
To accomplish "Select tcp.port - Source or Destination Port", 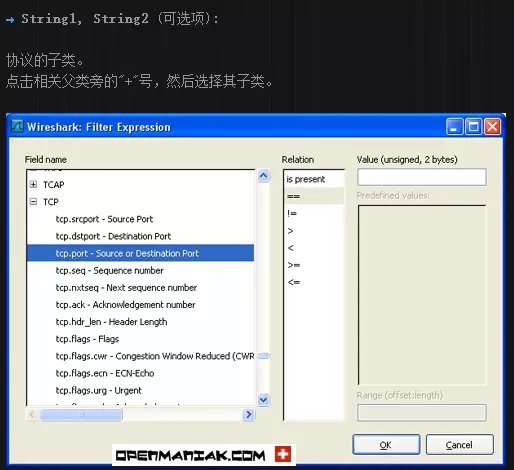I will 140,253.
